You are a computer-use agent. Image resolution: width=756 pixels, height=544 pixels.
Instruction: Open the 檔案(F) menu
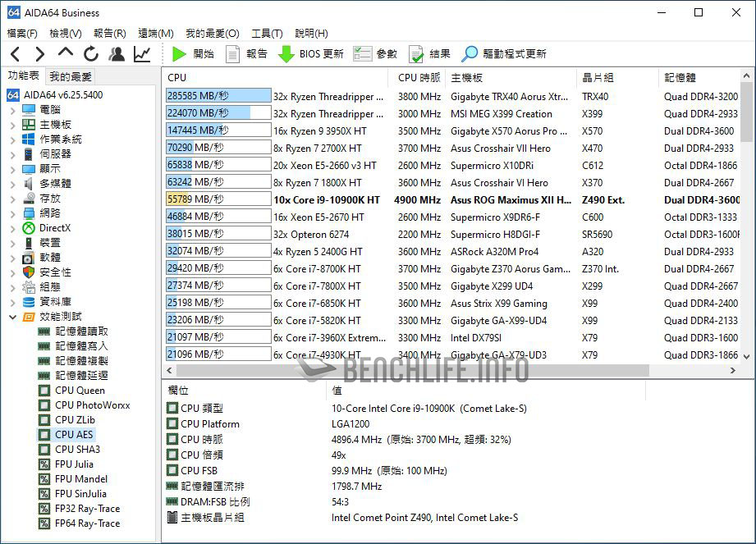pyautogui.click(x=22, y=34)
